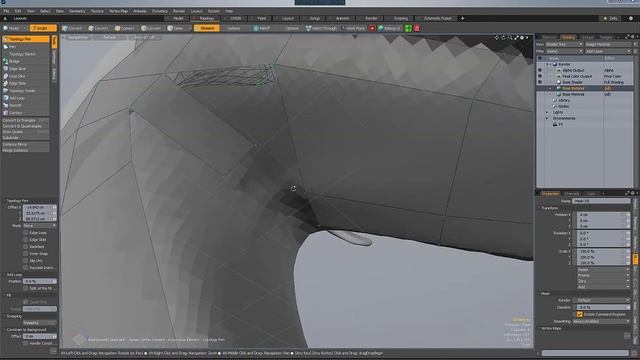Click the Subdivide button
The image size is (640, 360).
26,138
